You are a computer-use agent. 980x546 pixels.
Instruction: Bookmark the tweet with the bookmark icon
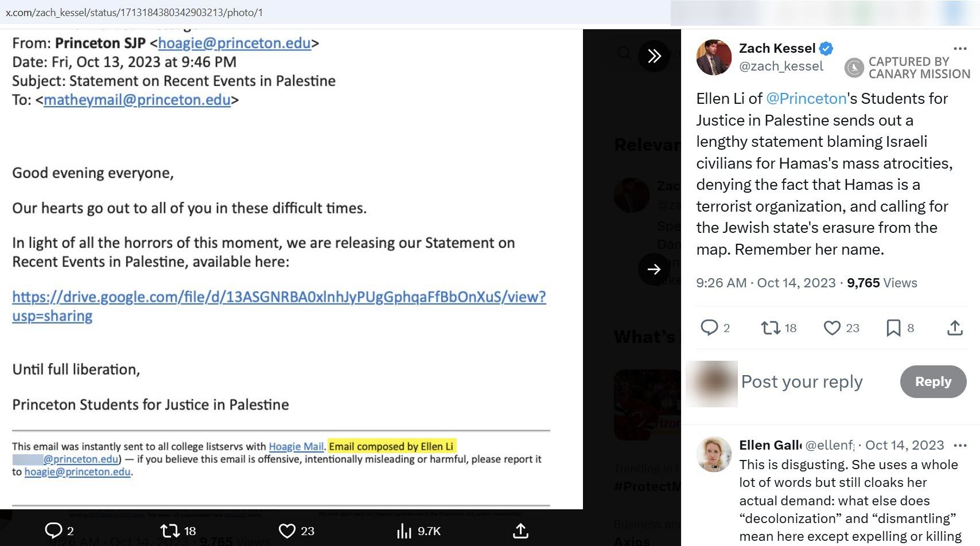tap(893, 327)
